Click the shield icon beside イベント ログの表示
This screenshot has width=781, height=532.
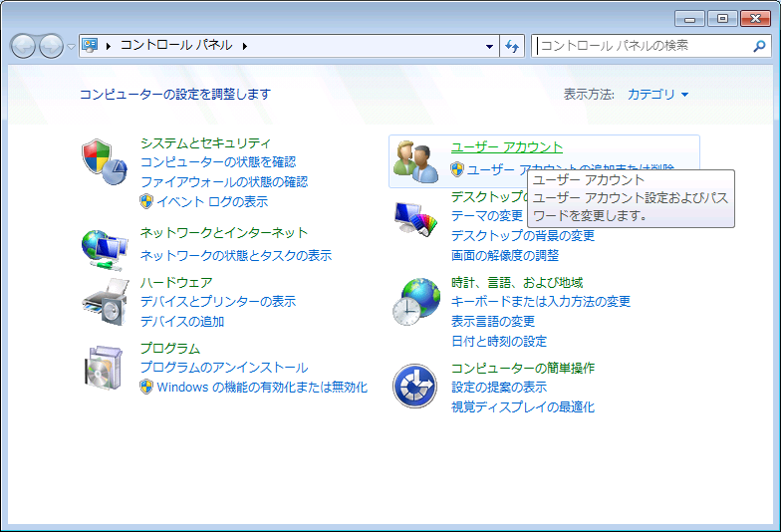(x=146, y=201)
